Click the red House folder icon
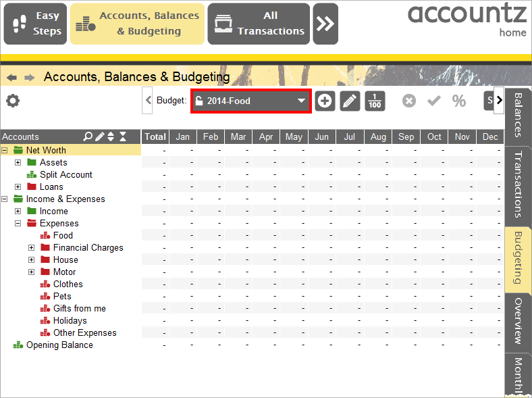Screen dimensions: 532x398 click(x=45, y=259)
